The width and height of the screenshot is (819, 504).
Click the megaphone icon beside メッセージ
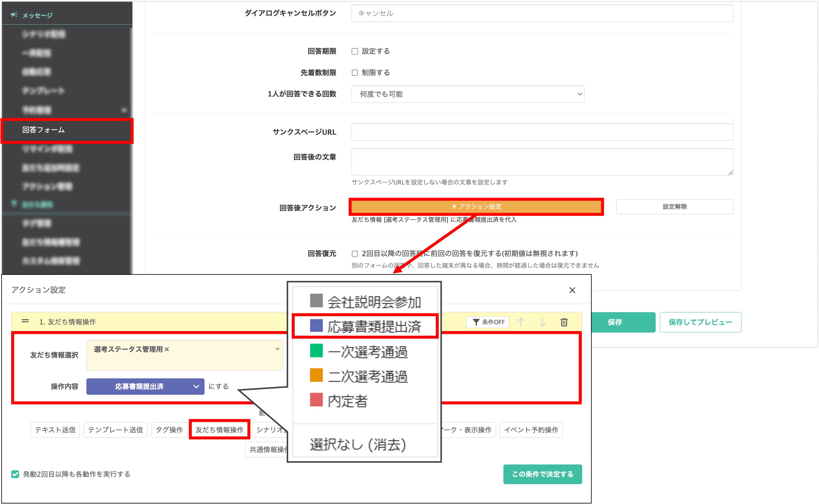tap(14, 15)
